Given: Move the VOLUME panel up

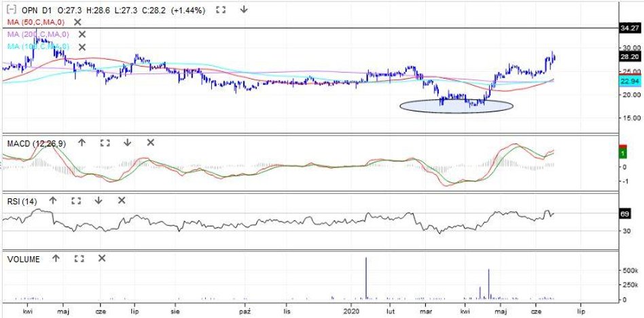Looking at the screenshot, I should click(56, 259).
